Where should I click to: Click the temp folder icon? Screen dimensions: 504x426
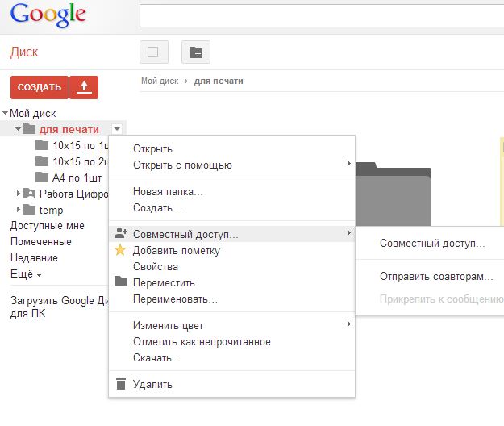tap(29, 209)
